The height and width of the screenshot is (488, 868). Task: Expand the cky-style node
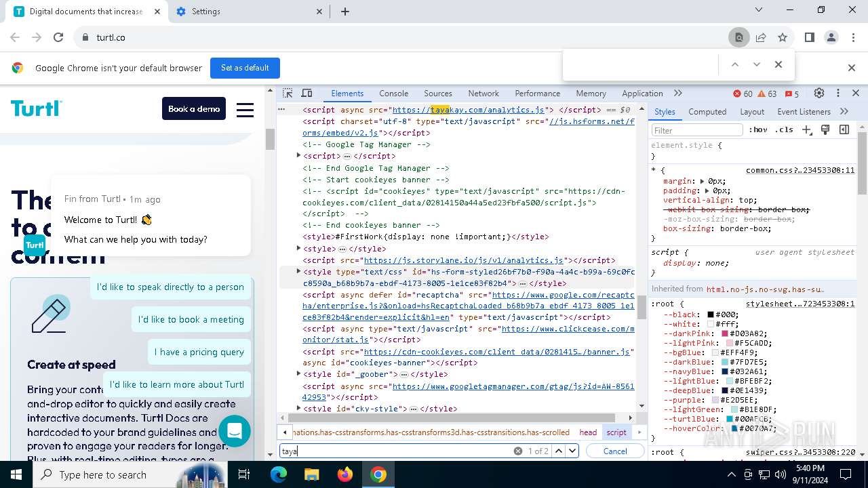click(x=298, y=408)
